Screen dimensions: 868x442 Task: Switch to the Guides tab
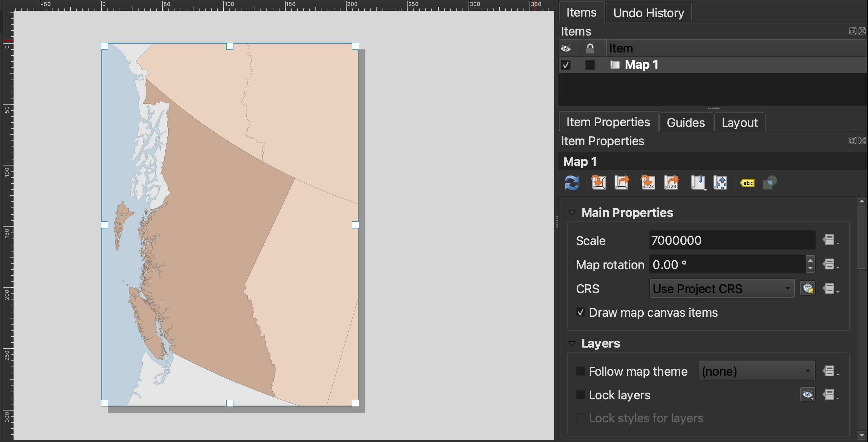tap(686, 123)
